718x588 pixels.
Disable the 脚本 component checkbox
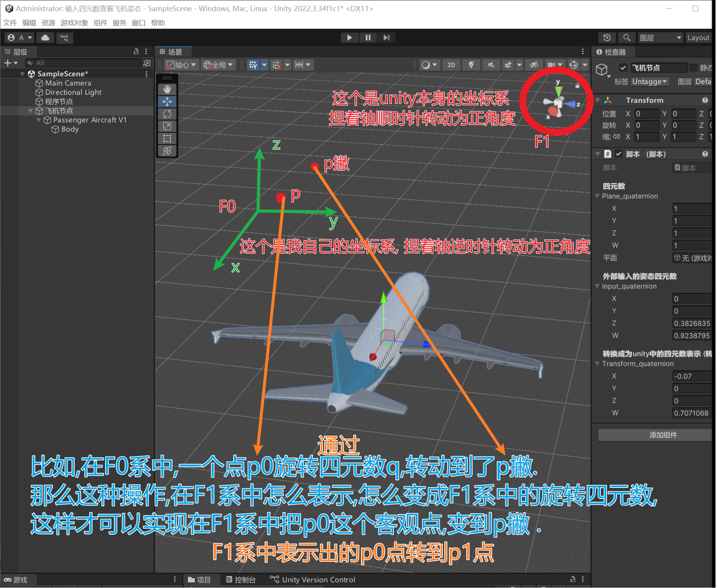(619, 154)
